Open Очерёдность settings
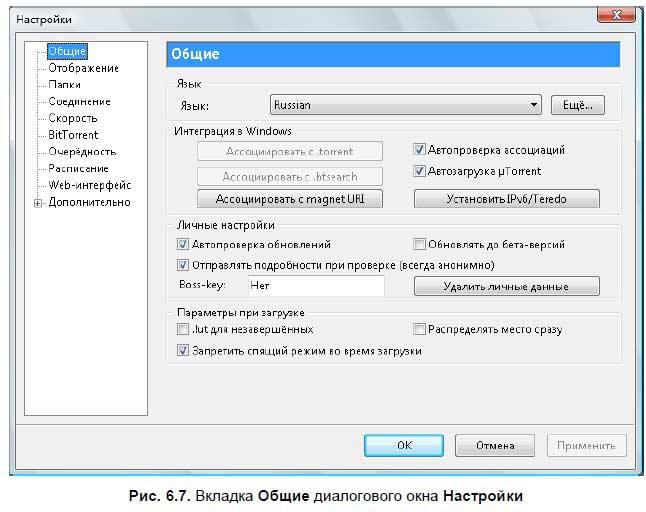This screenshot has height=512, width=646. (82, 152)
